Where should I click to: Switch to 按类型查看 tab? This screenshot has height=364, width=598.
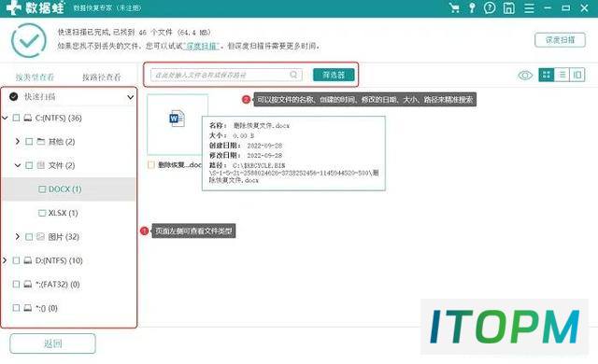tap(35, 77)
